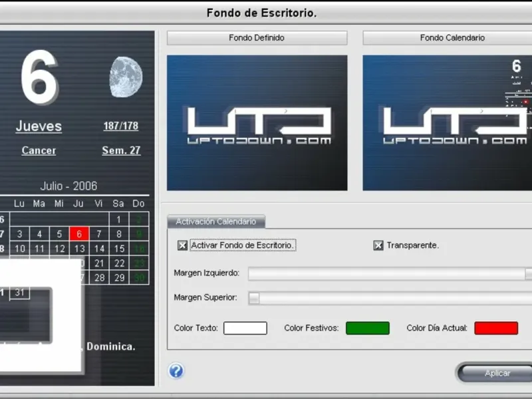The height and width of the screenshot is (399, 532).
Task: Toggle the Transparente checkbox
Action: pos(378,245)
